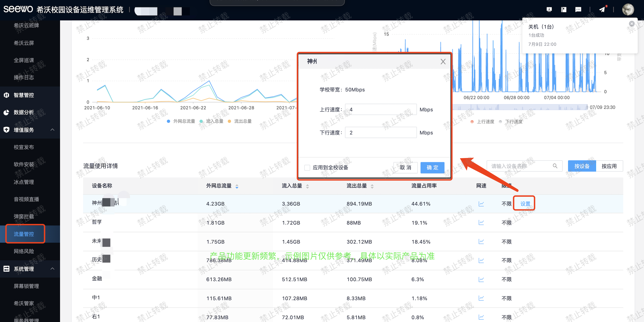
Task: Close the 神州 speed limit dialog
Action: pyautogui.click(x=443, y=61)
